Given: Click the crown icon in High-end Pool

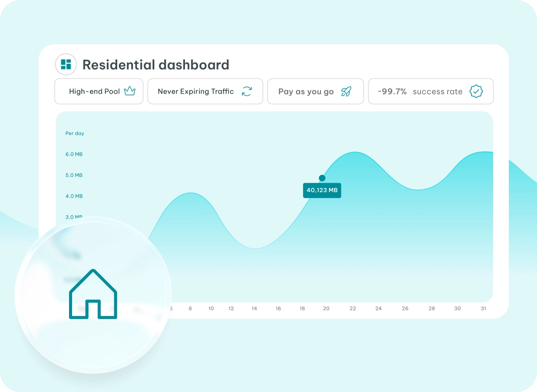Looking at the screenshot, I should 130,91.
